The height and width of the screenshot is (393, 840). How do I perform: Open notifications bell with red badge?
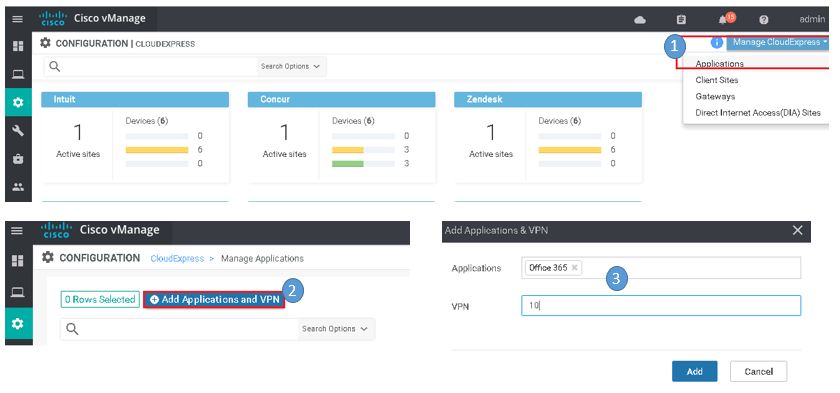click(725, 19)
